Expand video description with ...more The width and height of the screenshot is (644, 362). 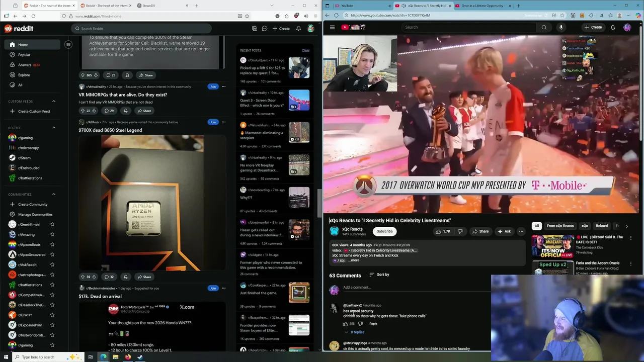click(354, 260)
